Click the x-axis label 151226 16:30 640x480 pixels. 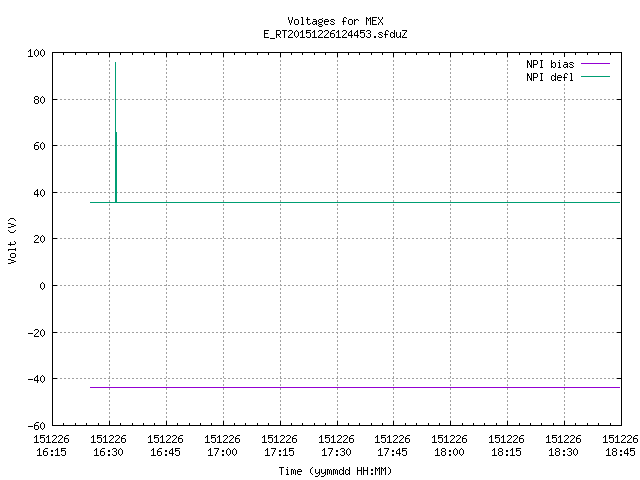109,446
